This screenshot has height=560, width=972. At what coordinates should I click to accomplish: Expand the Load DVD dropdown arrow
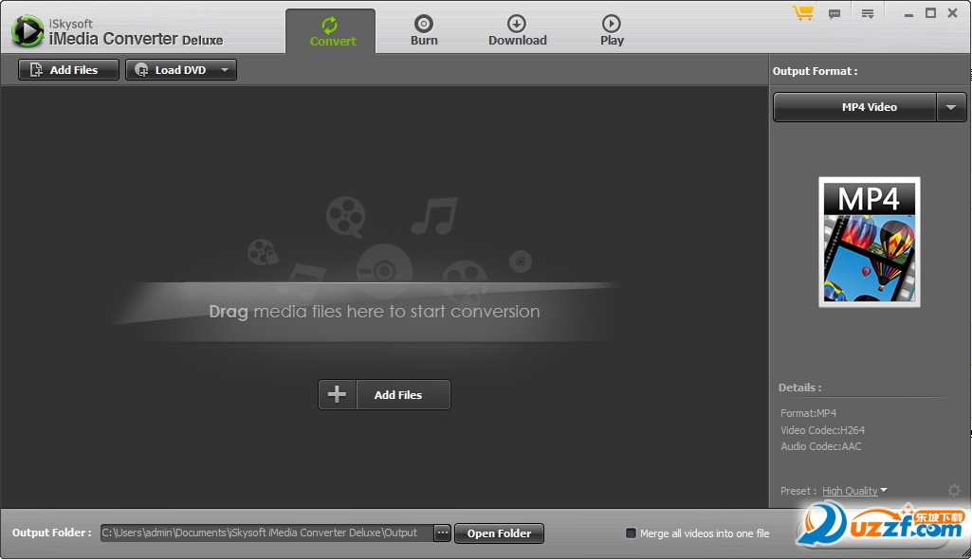[225, 70]
